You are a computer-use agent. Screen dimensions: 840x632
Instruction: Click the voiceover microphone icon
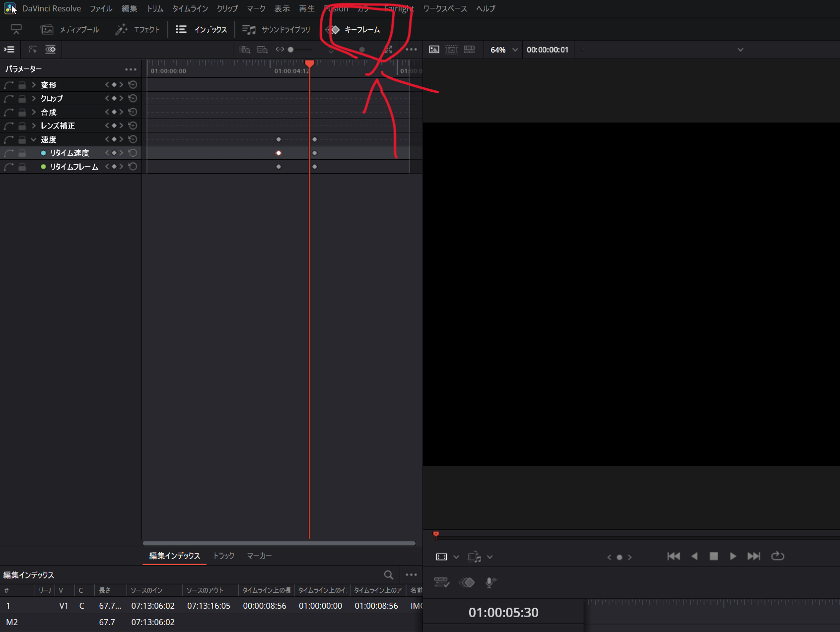[490, 582]
